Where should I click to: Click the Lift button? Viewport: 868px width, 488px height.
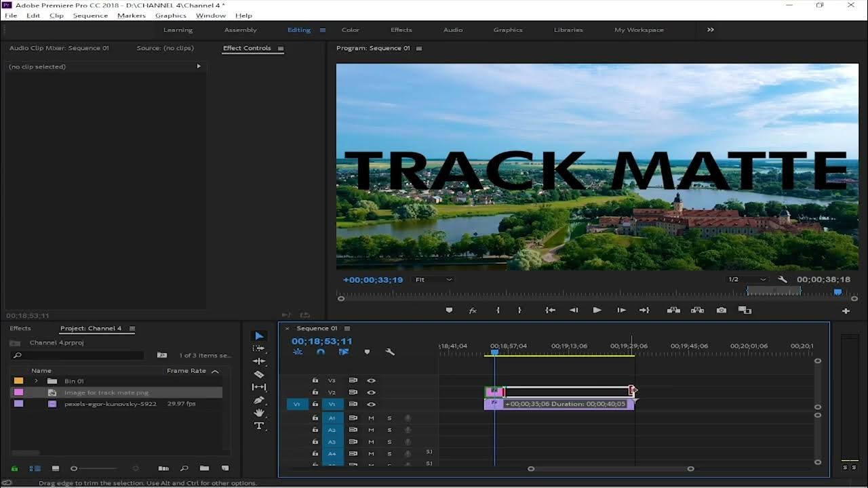[x=673, y=310]
